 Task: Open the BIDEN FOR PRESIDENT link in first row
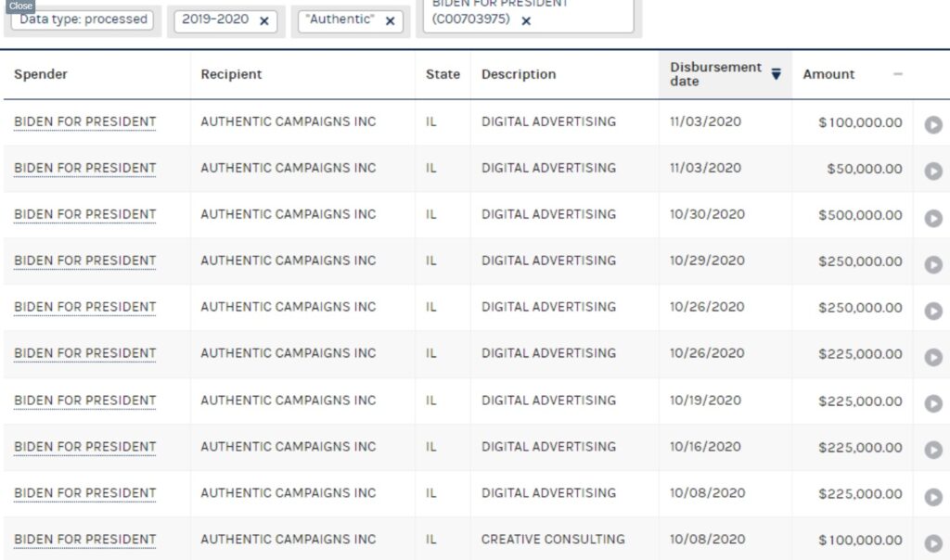(x=84, y=121)
